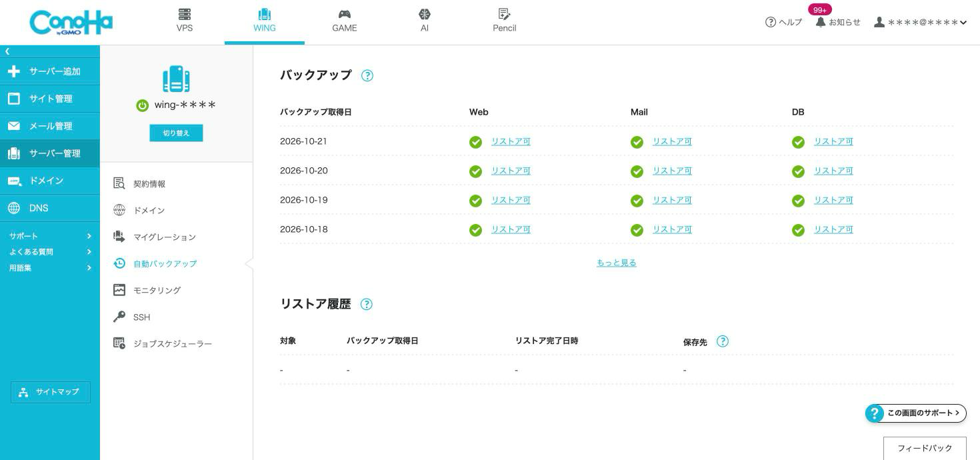
Task: Click help icon beside バックアップ heading
Action: [x=367, y=75]
